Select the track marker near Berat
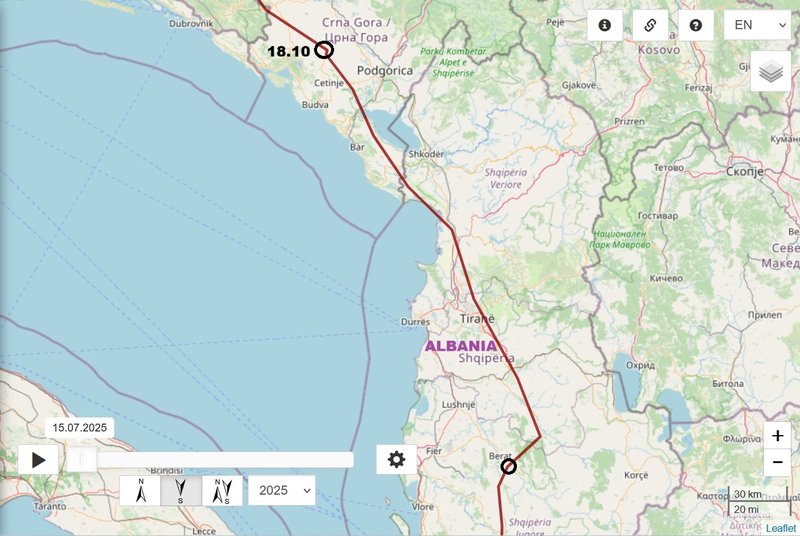Image resolution: width=800 pixels, height=536 pixels. [x=508, y=466]
